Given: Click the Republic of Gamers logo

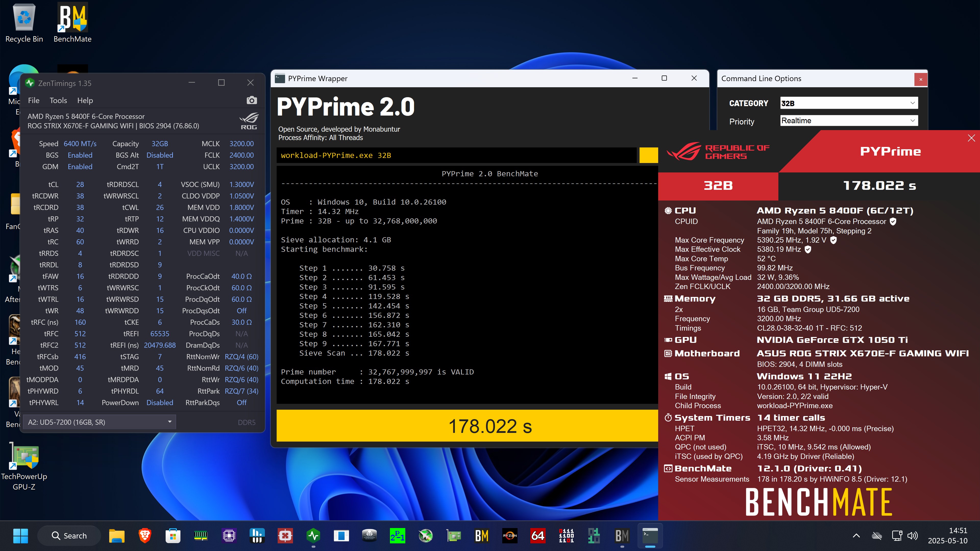Looking at the screenshot, I should tap(718, 152).
